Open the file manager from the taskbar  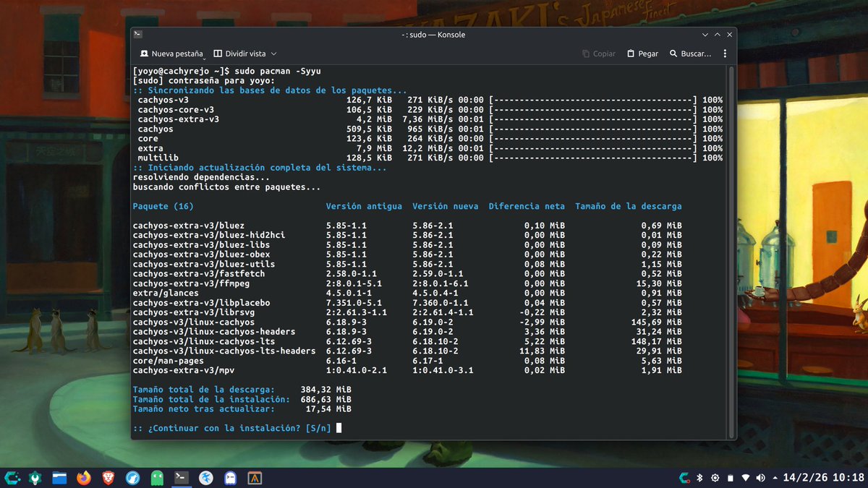click(60, 477)
